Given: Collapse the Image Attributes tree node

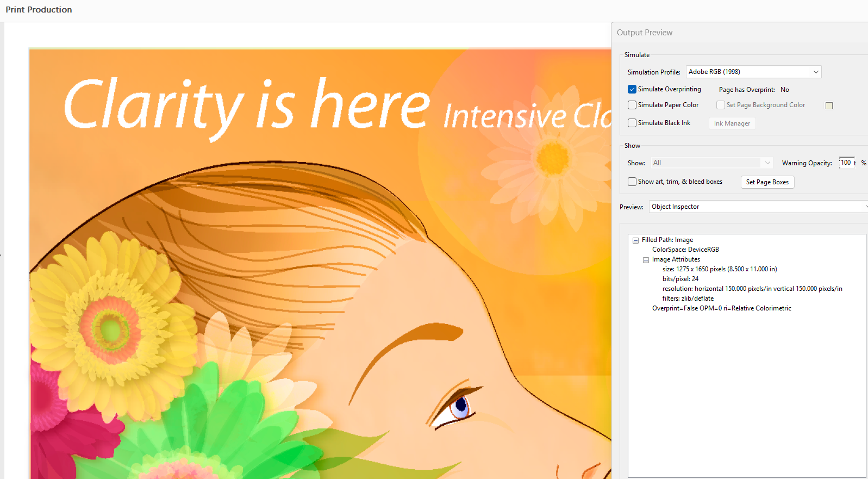Looking at the screenshot, I should point(646,260).
